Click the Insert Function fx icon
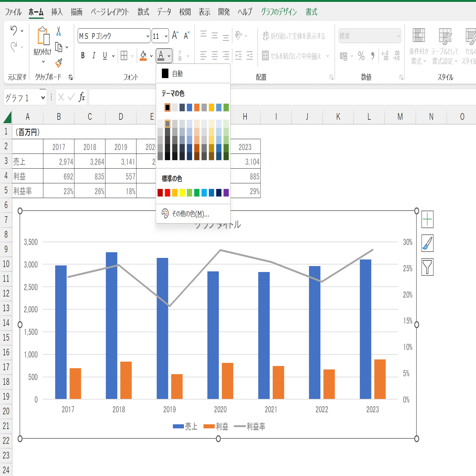 click(x=82, y=97)
